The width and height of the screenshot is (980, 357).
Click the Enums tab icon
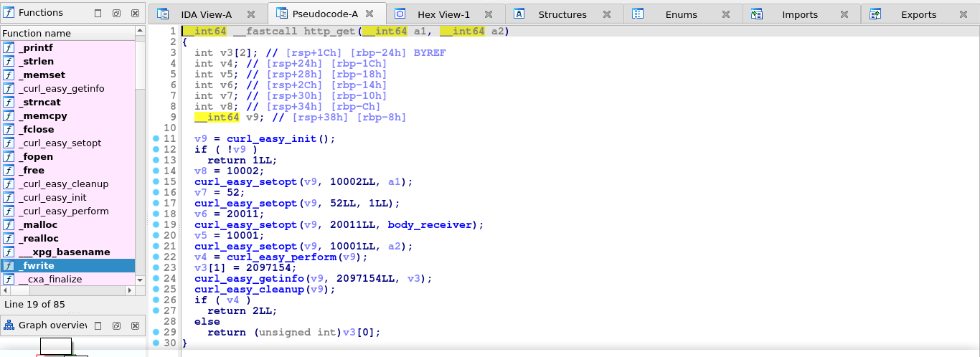tap(638, 14)
